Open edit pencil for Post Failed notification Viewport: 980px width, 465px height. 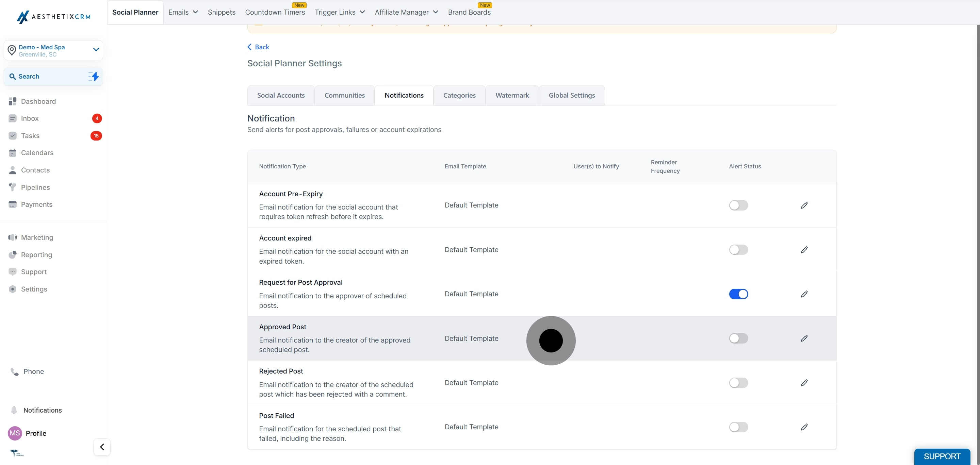(804, 427)
